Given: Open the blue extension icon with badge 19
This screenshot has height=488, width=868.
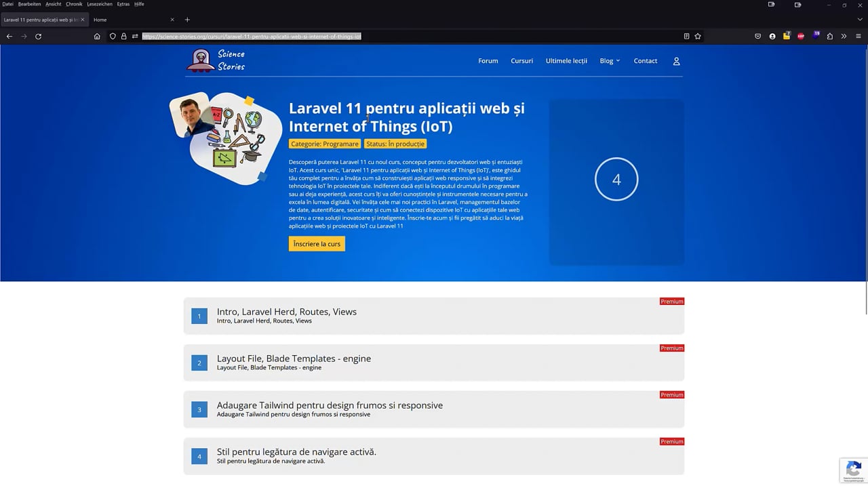Looking at the screenshot, I should (816, 36).
